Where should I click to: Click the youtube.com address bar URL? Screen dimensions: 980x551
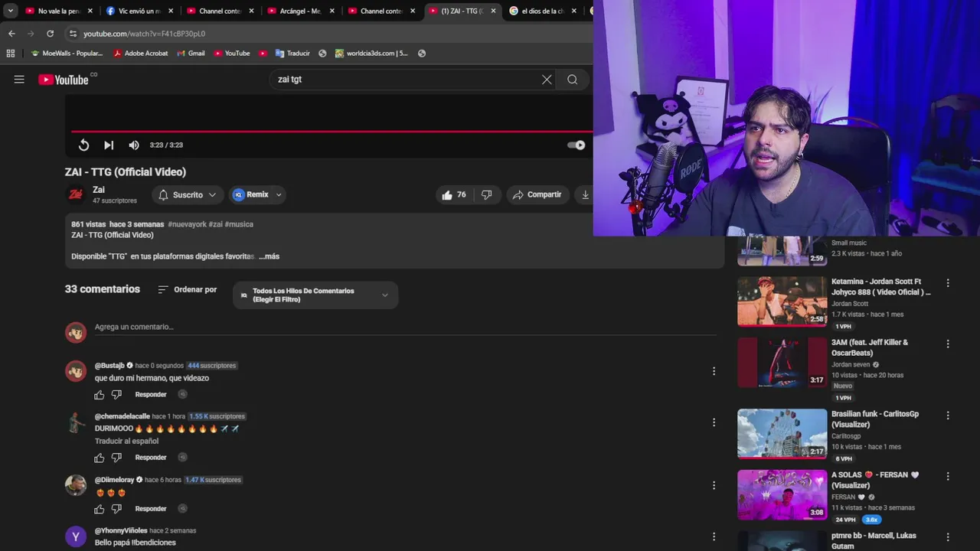pos(144,34)
